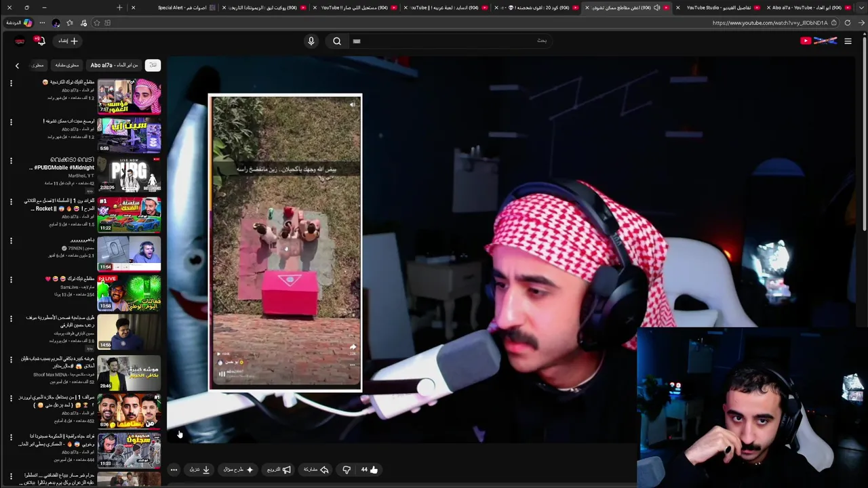Click the address bar URL
This screenshot has height=488, width=868.
(770, 23)
